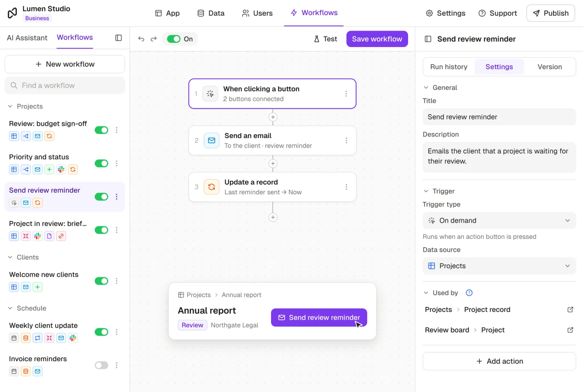Add step between trigger and Send an email
This screenshot has width=583, height=392.
point(273,117)
